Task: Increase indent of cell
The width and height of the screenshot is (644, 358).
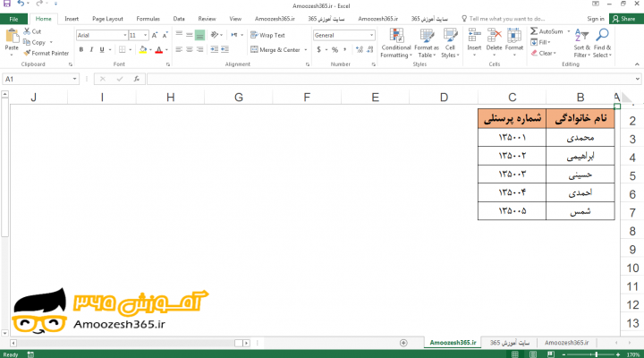Action: point(225,49)
